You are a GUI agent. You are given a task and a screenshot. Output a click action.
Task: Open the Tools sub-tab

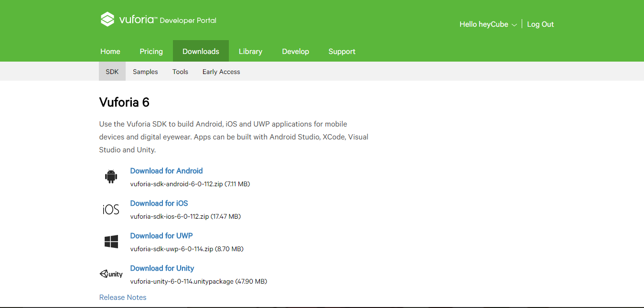pos(180,72)
